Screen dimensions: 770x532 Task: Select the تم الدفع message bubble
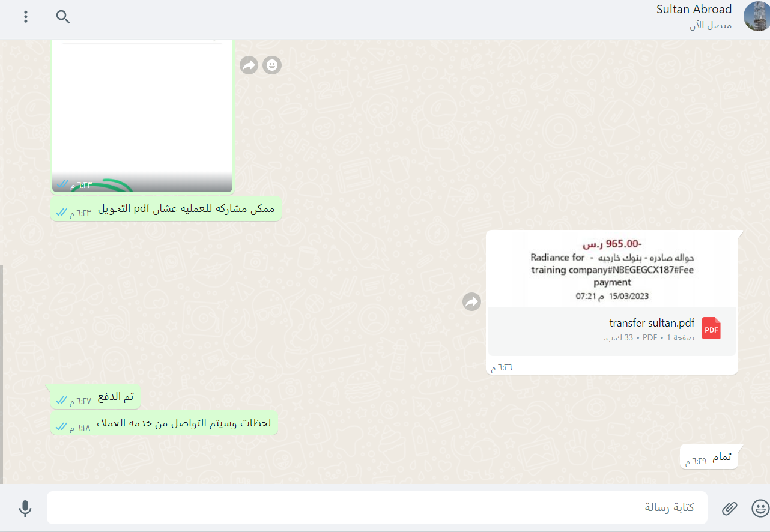(95, 397)
